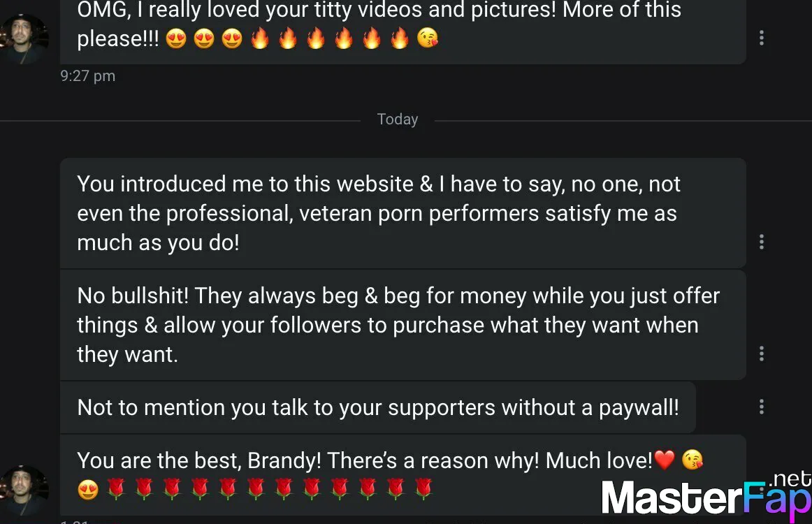Select the 'You are the best, Brandy!' message bubble
This screenshot has width=812, height=524.
click(403, 475)
